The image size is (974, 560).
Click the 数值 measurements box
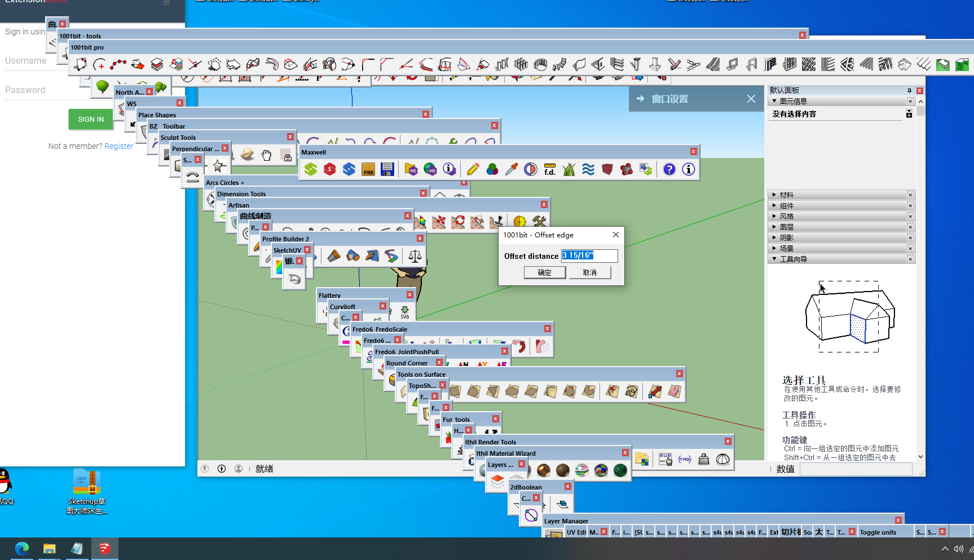point(856,469)
